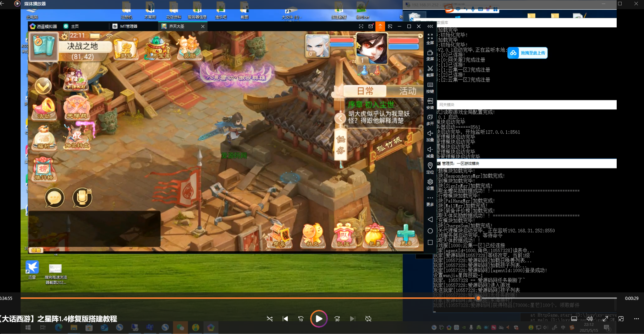Toggle repeat in media player
The image size is (644, 334).
(368, 319)
